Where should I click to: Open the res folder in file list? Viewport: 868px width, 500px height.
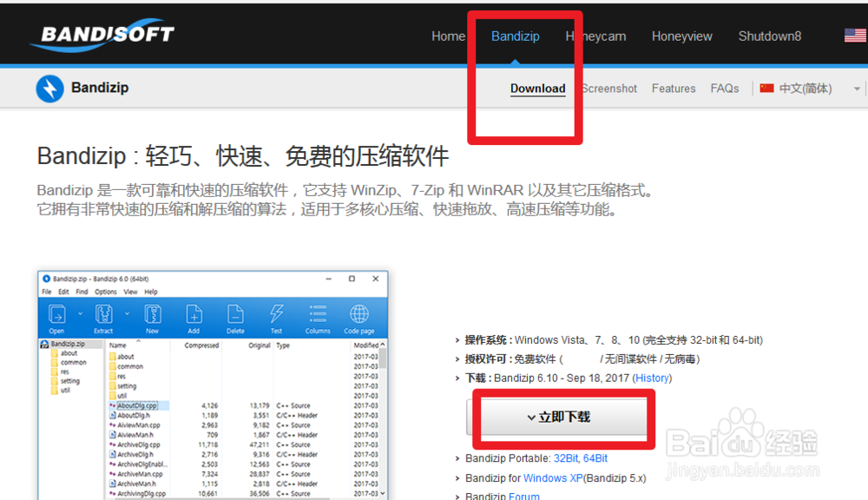(x=122, y=377)
